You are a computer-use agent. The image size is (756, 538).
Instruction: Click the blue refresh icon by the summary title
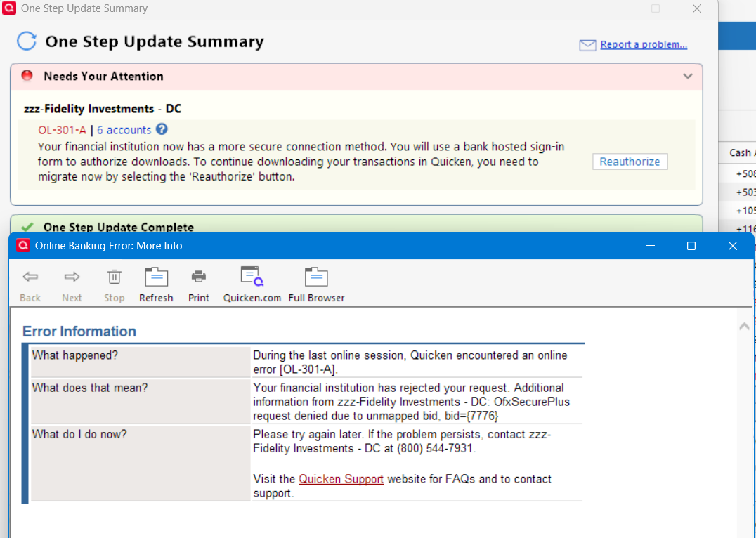pos(27,41)
